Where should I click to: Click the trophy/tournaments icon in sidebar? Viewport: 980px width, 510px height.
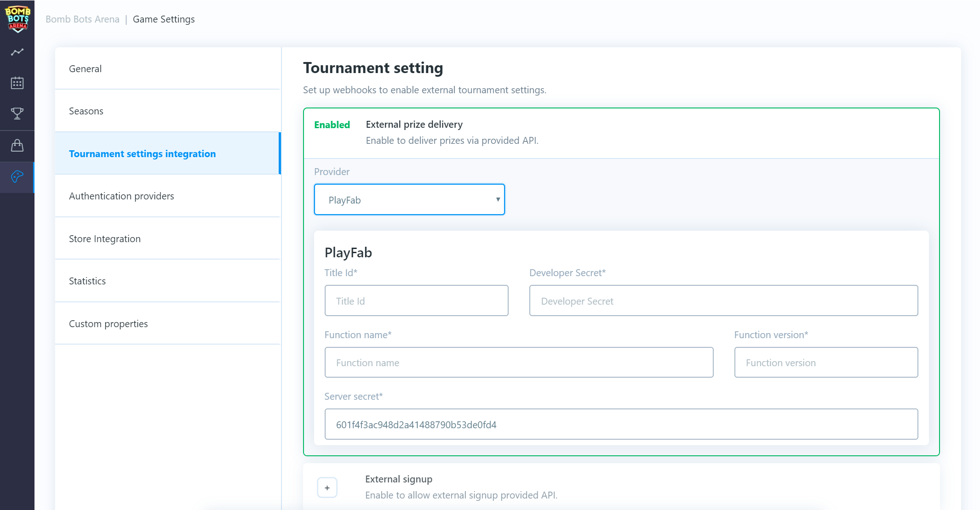[x=17, y=114]
